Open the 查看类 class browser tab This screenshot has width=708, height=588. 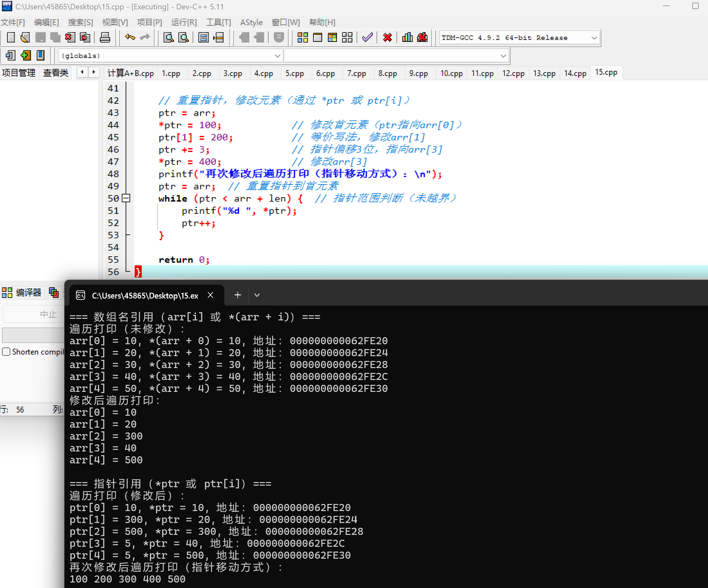(56, 73)
